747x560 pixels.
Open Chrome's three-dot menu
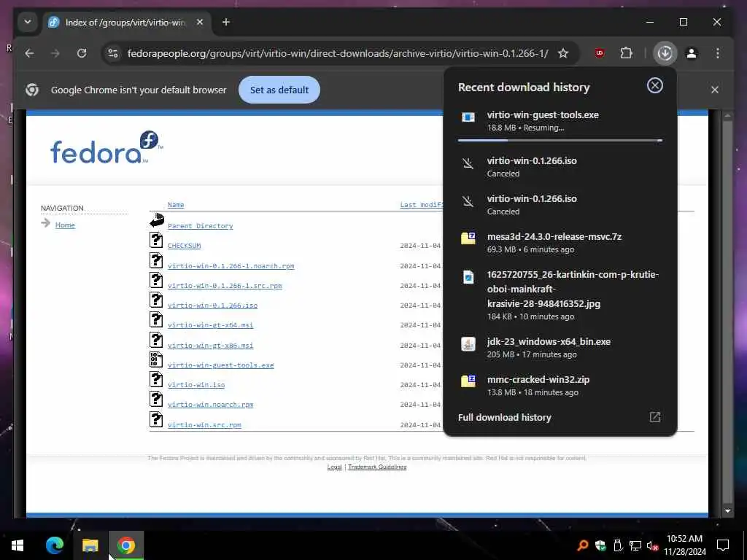[718, 53]
